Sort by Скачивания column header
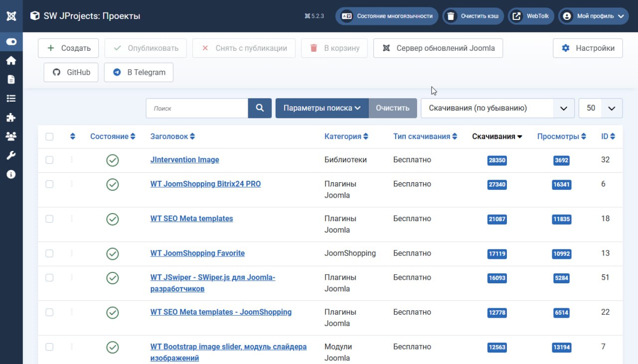Image resolution: width=638 pixels, height=364 pixels. [x=497, y=136]
